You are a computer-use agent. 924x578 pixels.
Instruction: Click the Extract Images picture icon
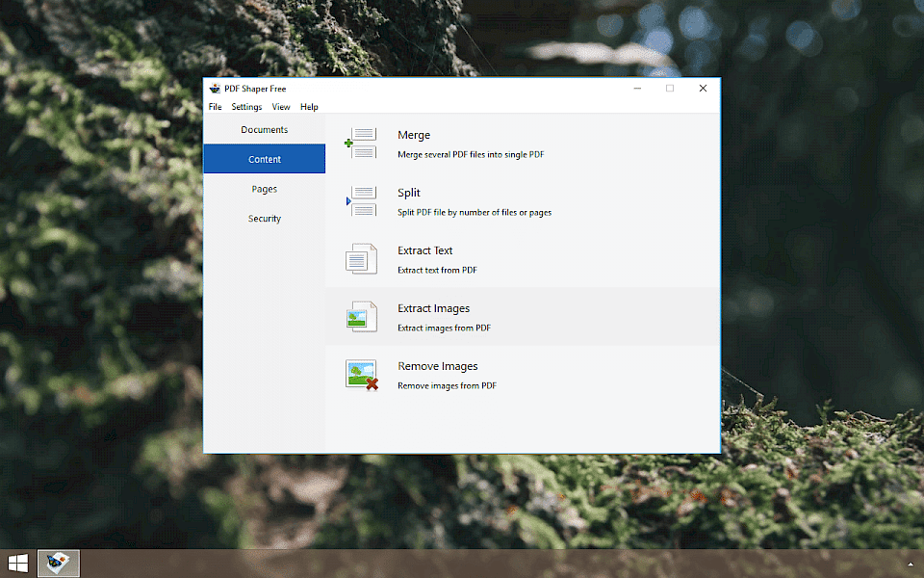[x=361, y=316]
